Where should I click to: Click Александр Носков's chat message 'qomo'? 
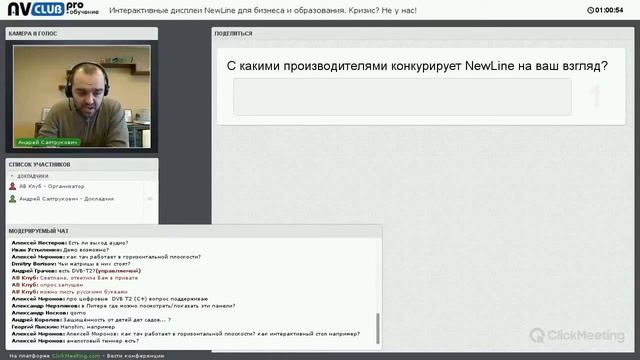pos(49,313)
